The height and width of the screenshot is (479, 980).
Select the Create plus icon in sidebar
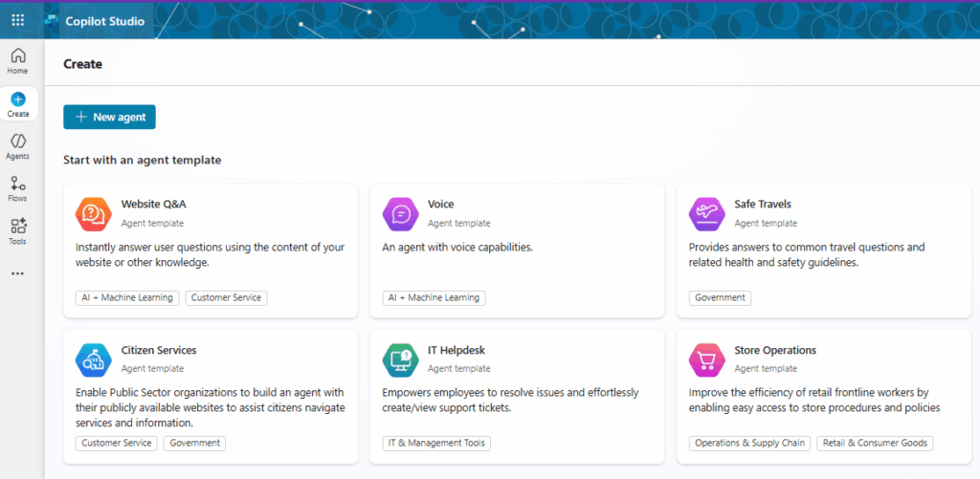[x=18, y=98]
